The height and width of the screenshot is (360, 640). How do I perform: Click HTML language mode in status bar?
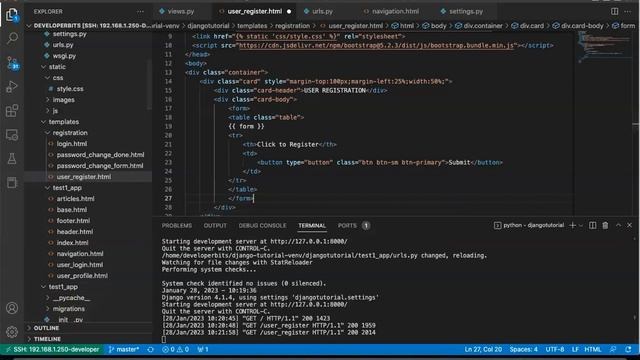click(x=593, y=350)
